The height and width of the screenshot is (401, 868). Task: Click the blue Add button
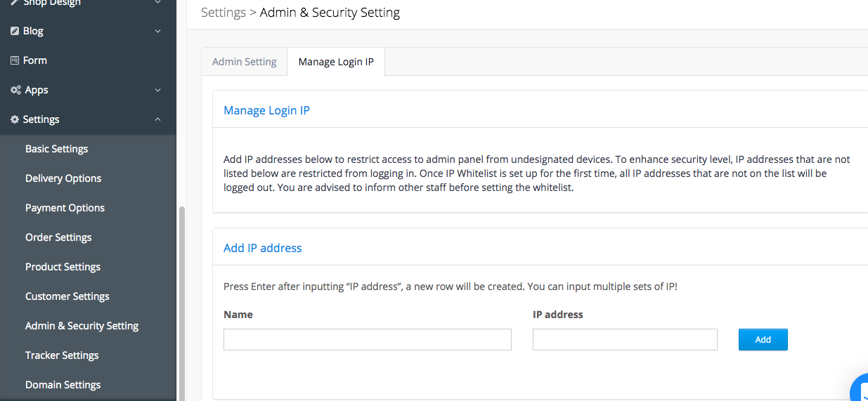pos(763,339)
